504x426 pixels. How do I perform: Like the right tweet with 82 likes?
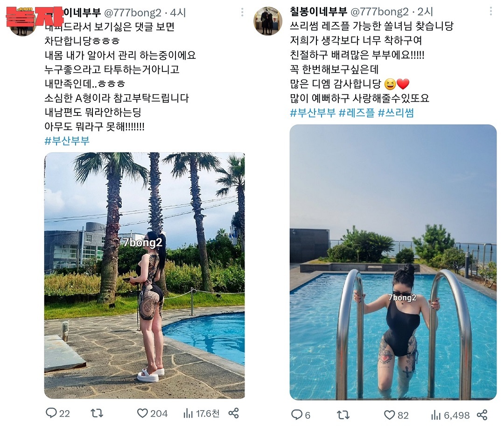[396, 415]
